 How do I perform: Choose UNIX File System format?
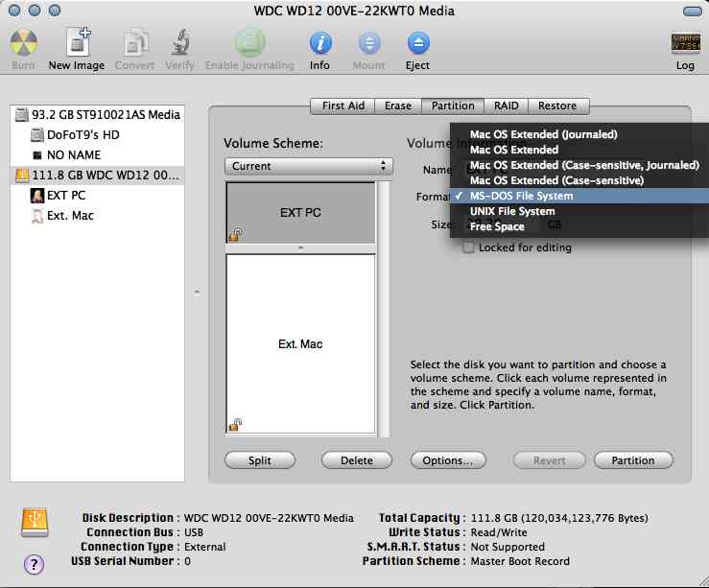pyautogui.click(x=579, y=211)
